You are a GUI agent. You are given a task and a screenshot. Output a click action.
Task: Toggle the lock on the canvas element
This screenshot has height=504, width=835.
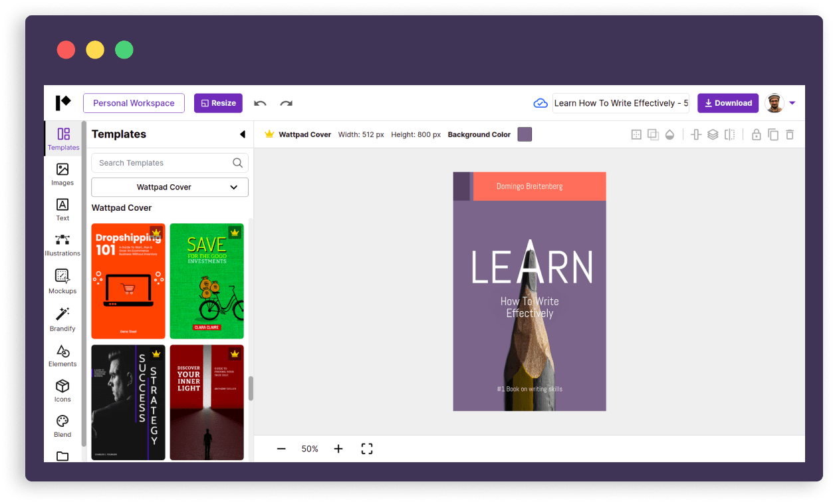pyautogui.click(x=756, y=134)
